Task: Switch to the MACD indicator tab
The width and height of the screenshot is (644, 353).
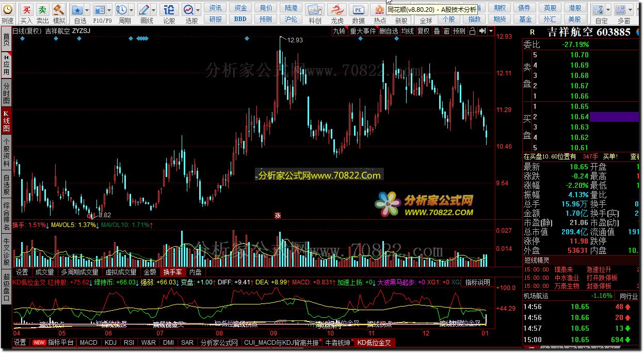Action: (88, 343)
